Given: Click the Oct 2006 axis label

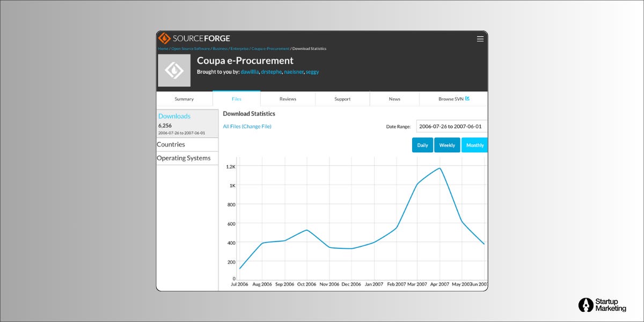Looking at the screenshot, I should [306, 284].
